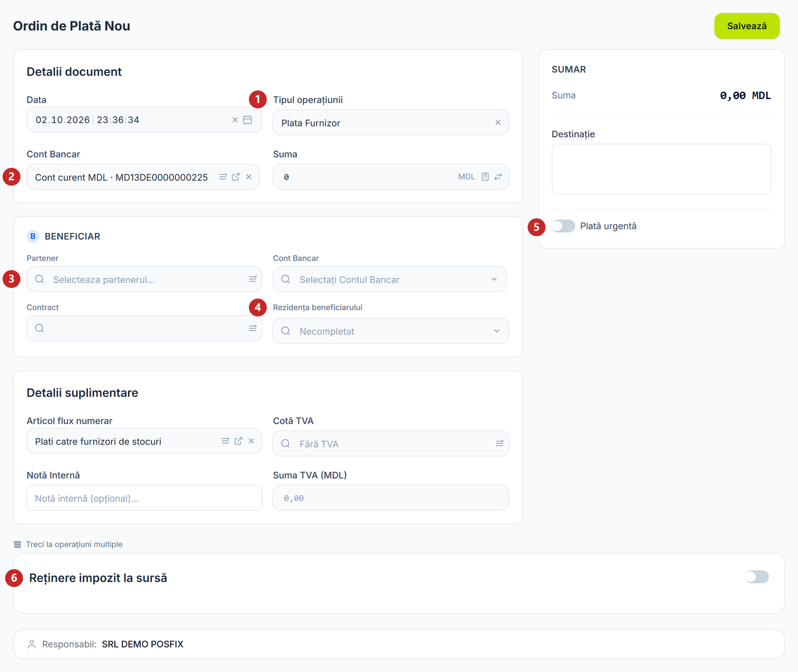Click the Salvează button
This screenshot has width=798, height=672.
[x=747, y=26]
